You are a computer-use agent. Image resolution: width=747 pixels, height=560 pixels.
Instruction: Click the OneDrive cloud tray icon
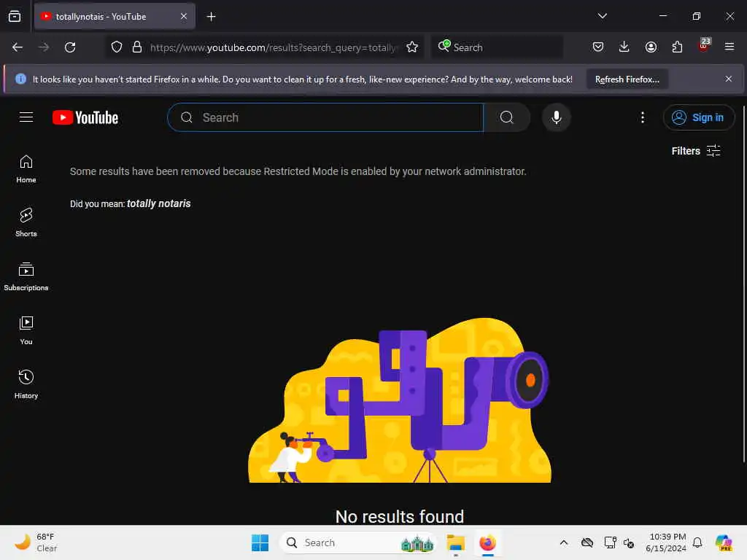coord(587,542)
